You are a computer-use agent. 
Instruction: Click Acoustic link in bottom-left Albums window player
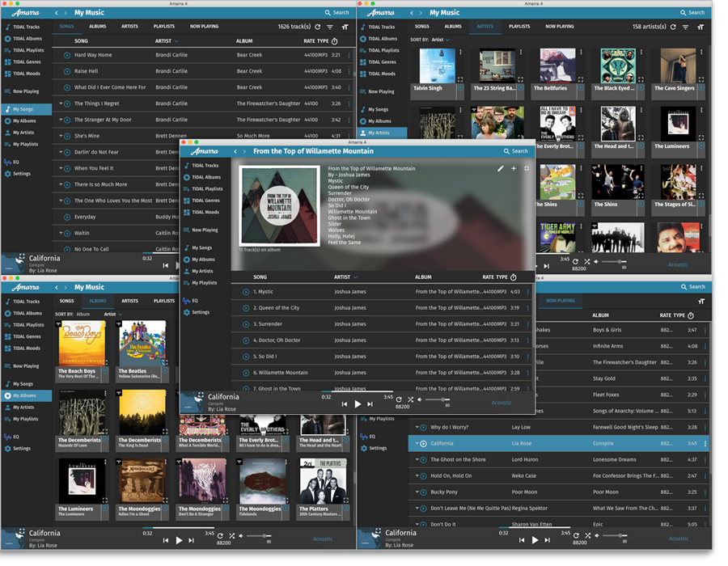pyautogui.click(x=323, y=539)
